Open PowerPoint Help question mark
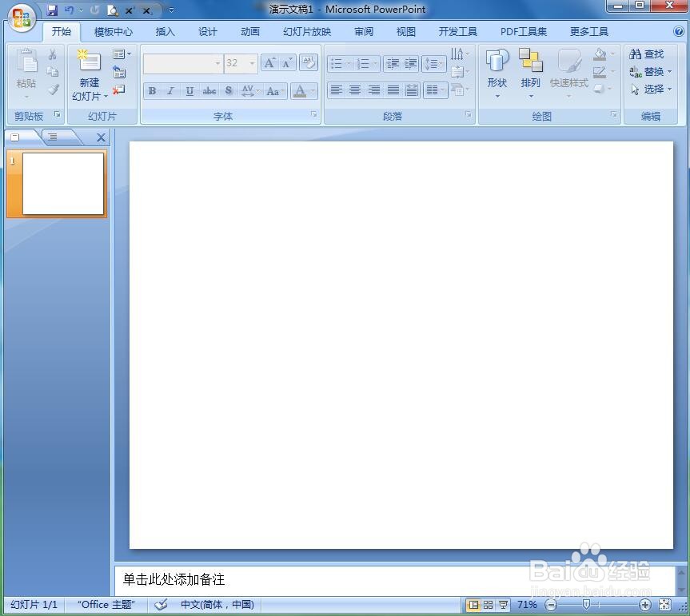 (678, 31)
